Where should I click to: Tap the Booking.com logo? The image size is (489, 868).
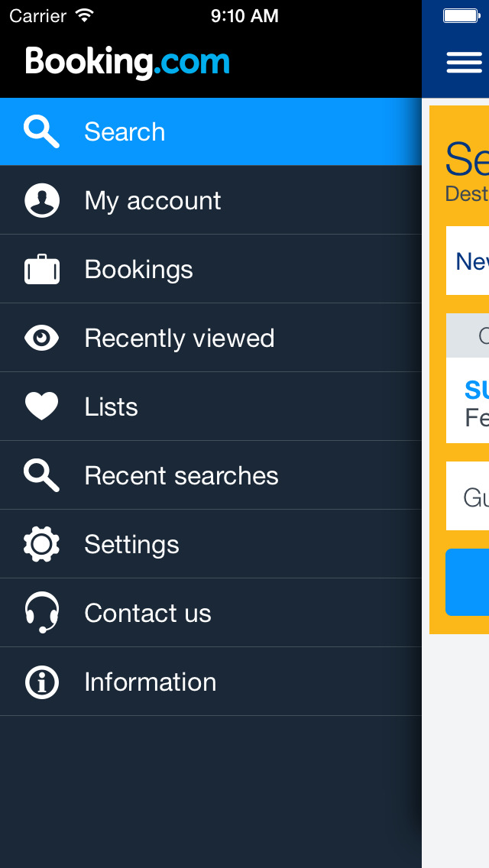pos(127,61)
